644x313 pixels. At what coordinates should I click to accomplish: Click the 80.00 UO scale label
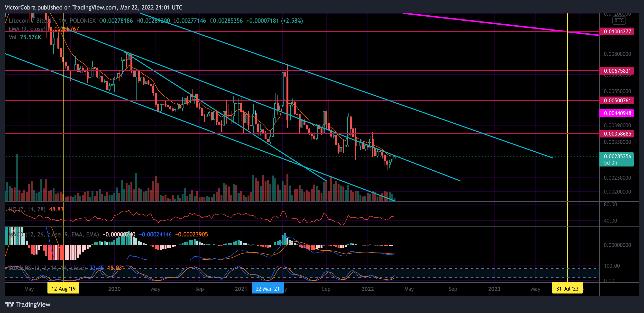point(610,205)
